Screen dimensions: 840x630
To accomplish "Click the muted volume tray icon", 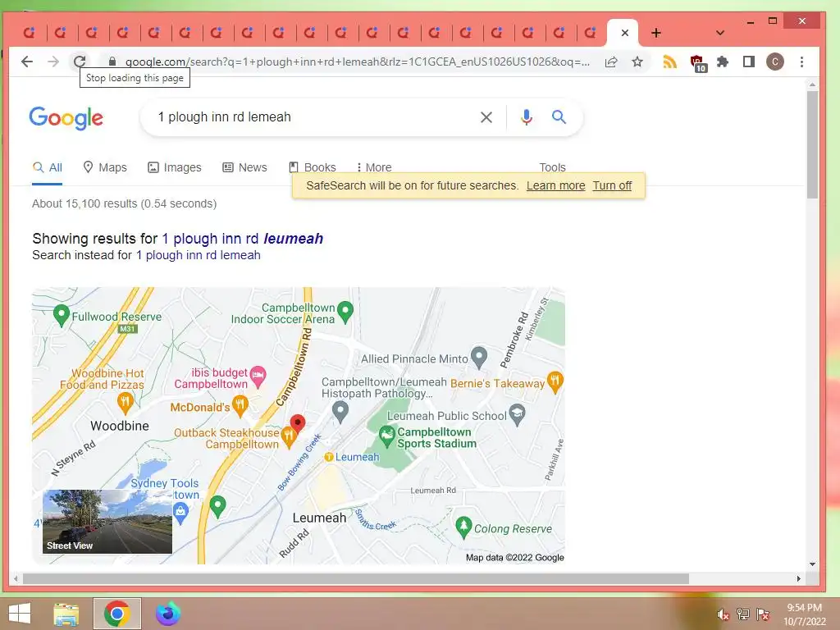I will coord(723,614).
